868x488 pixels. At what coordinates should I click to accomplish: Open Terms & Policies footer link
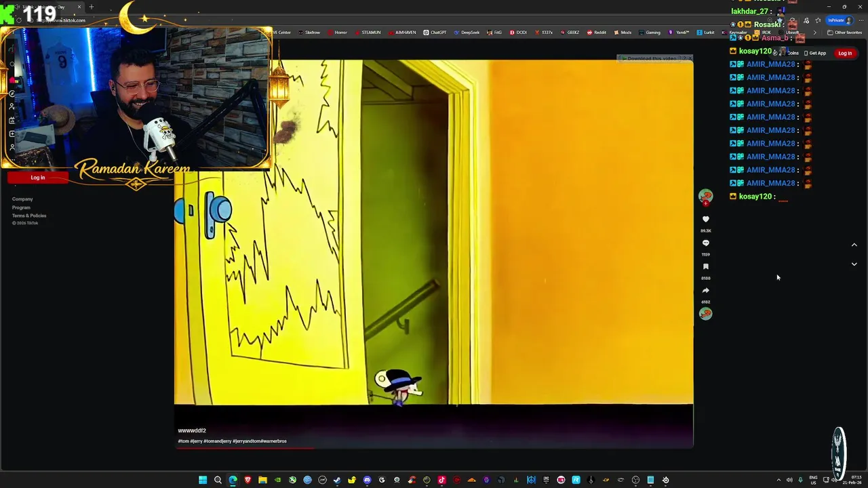click(29, 216)
